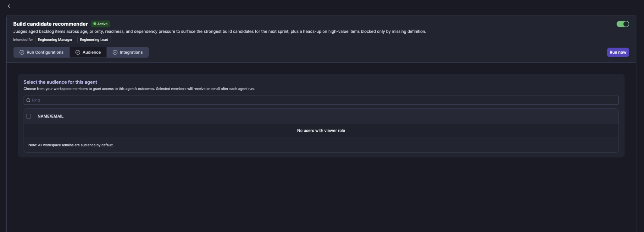Disable the agent with the green toggle switch

click(x=623, y=24)
